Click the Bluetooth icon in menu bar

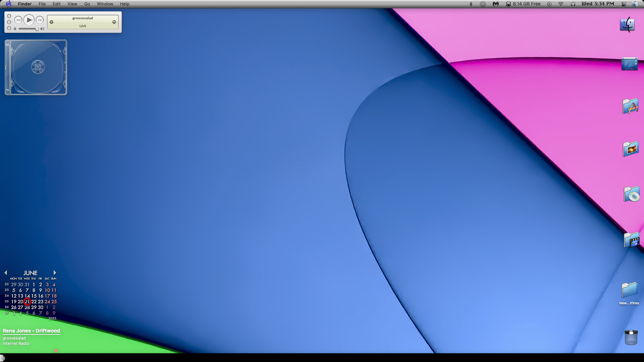click(471, 4)
